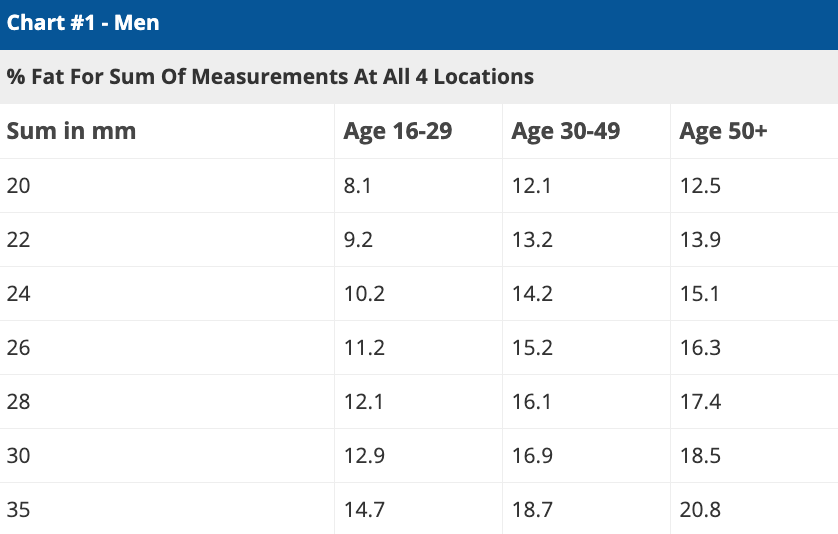Screen dimensions: 838x534
Task: Click the 8.1 value cell
Action: click(x=358, y=185)
